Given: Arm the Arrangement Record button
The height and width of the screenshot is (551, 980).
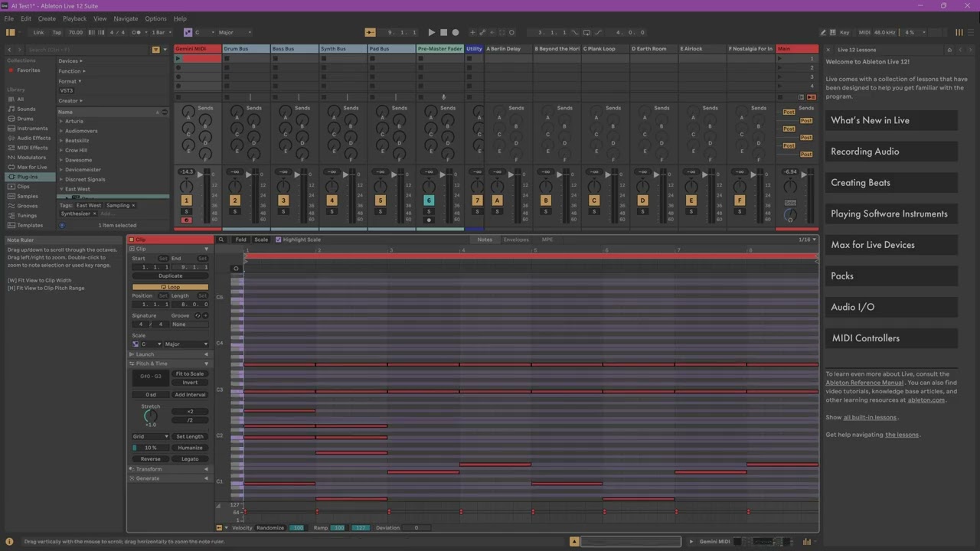Looking at the screenshot, I should tap(456, 32).
